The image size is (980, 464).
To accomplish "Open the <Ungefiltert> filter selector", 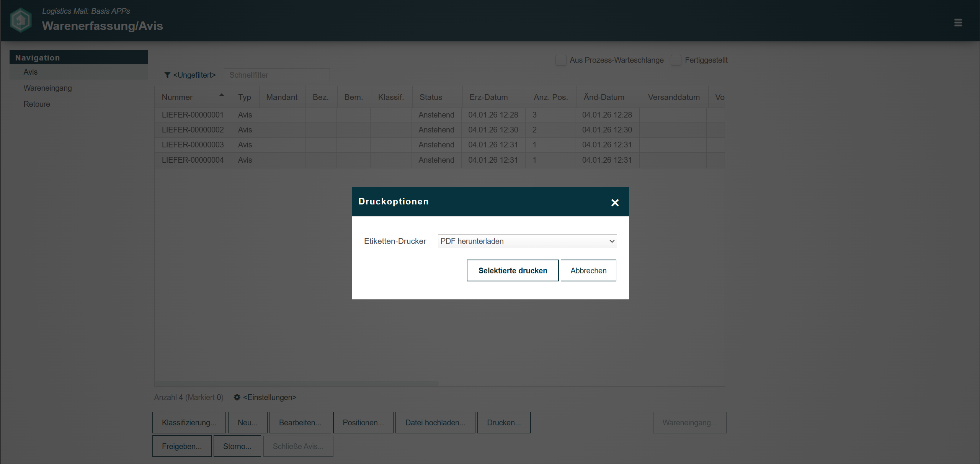I will (x=194, y=75).
